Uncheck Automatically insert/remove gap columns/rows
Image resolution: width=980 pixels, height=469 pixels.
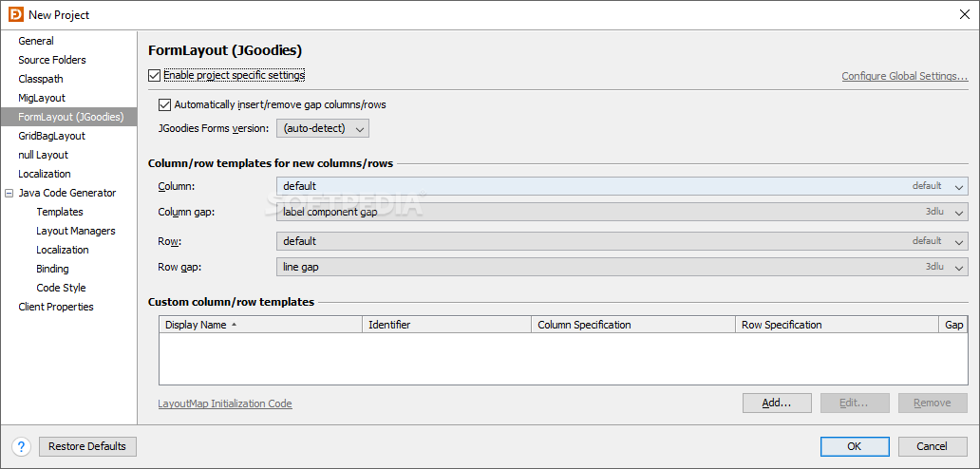coord(165,104)
